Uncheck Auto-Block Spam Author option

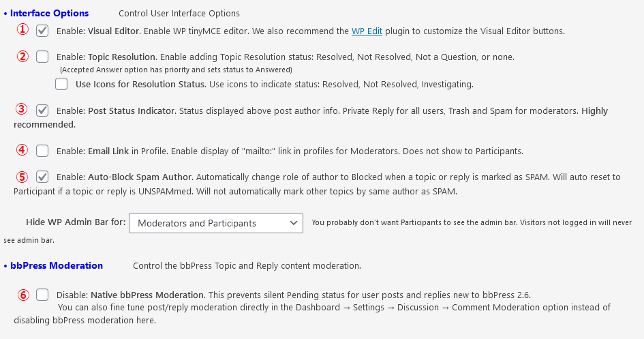[42, 177]
